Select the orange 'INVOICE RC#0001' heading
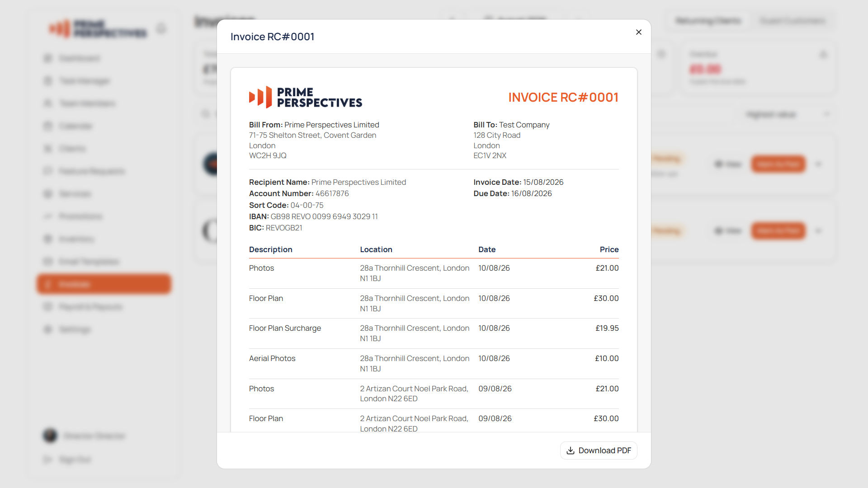Viewport: 868px width, 488px height. (x=563, y=97)
